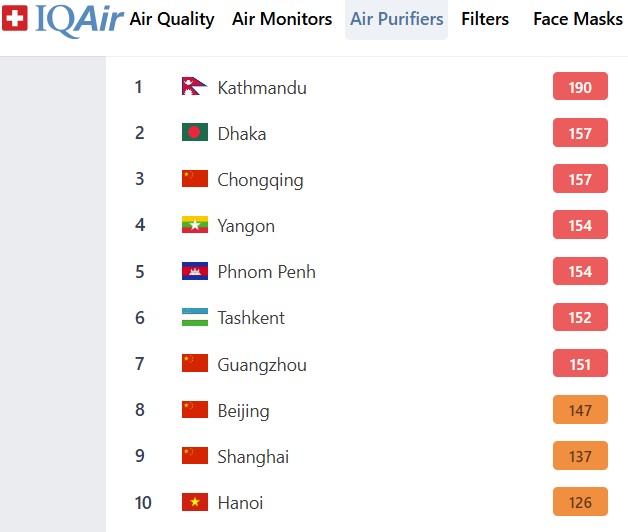Click the orange 126 AQI badge
The width and height of the screenshot is (628, 532).
(580, 502)
